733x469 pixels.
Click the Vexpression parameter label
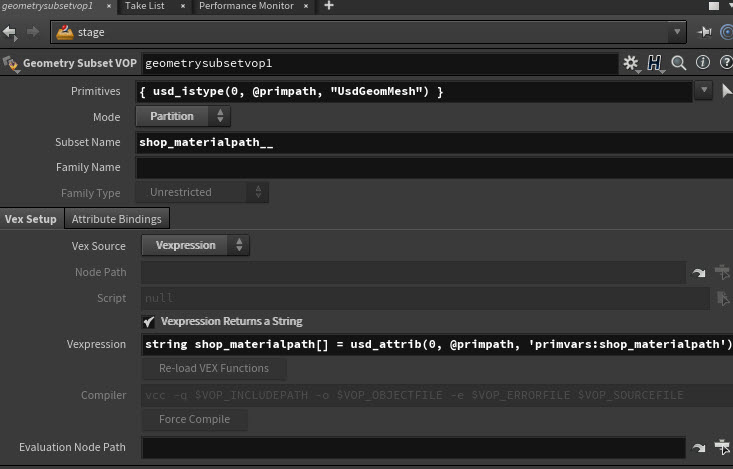(96, 345)
